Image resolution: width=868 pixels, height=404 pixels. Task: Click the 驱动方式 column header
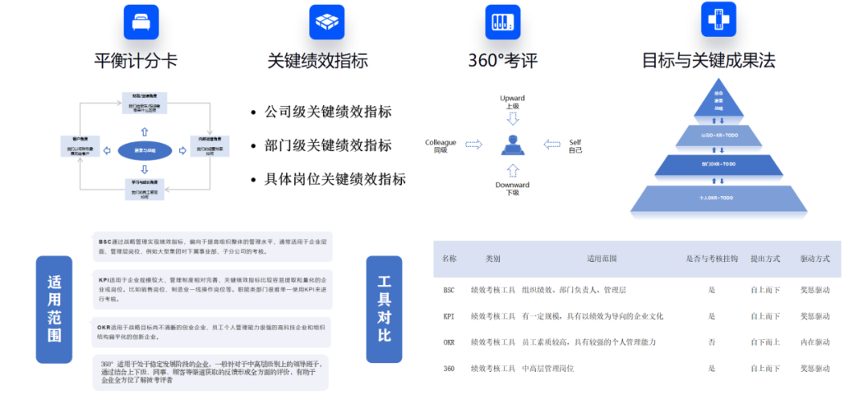(x=816, y=259)
